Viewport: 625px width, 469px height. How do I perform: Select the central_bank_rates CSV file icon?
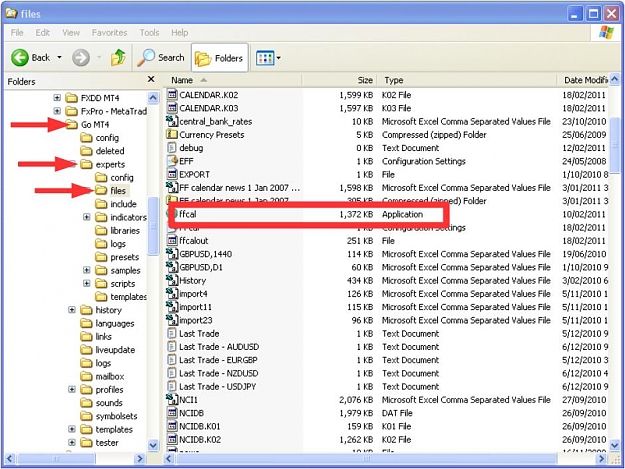[172, 121]
